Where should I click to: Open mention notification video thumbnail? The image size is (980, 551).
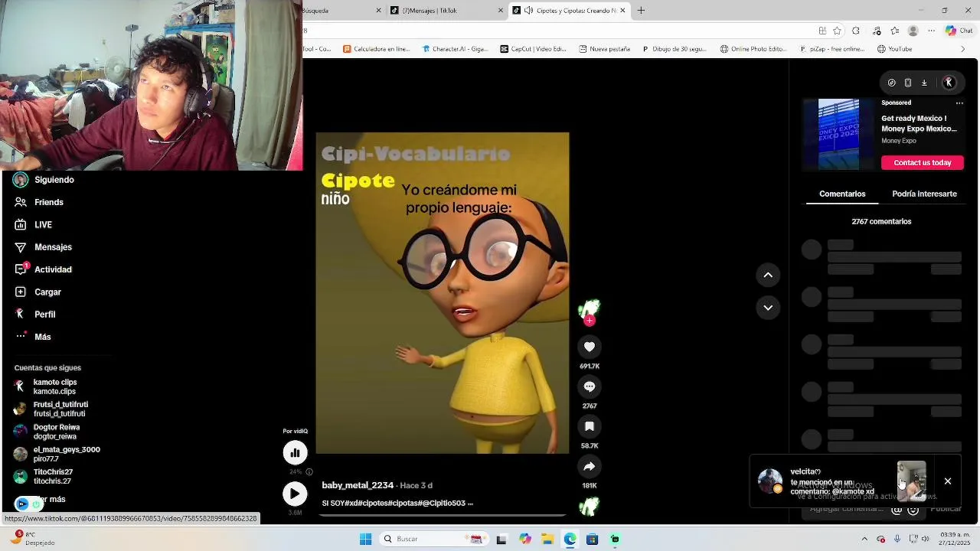coord(912,481)
